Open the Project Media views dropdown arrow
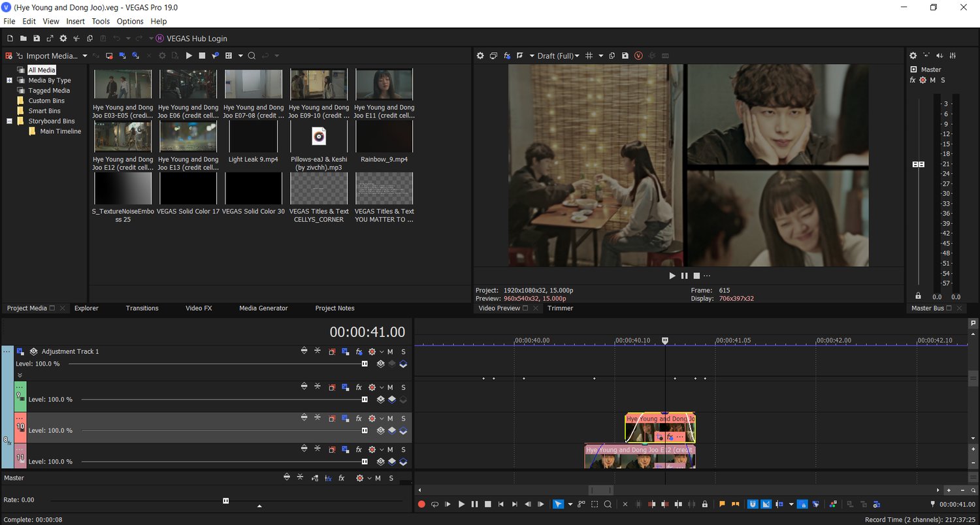Viewport: 980px width, 525px height. (x=240, y=56)
